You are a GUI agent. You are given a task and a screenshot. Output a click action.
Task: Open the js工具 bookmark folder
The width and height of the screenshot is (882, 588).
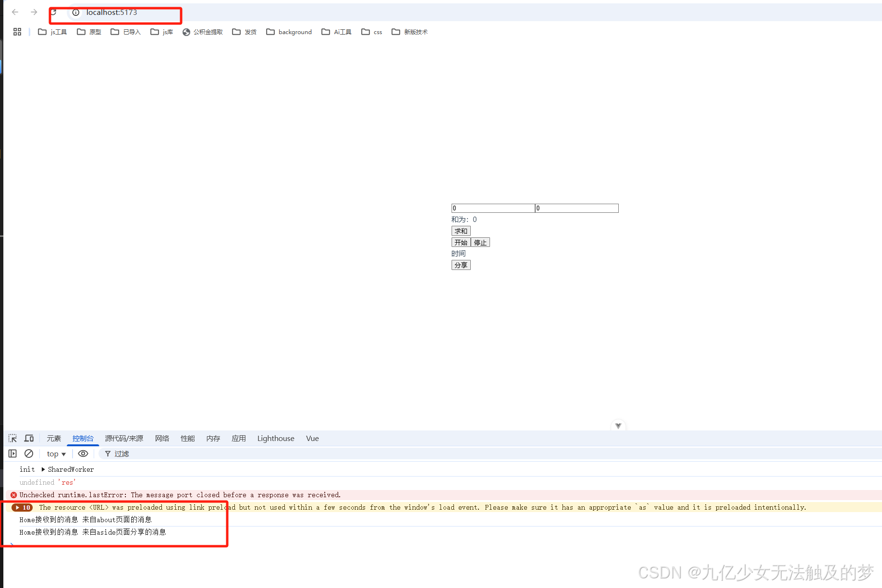[x=52, y=32]
